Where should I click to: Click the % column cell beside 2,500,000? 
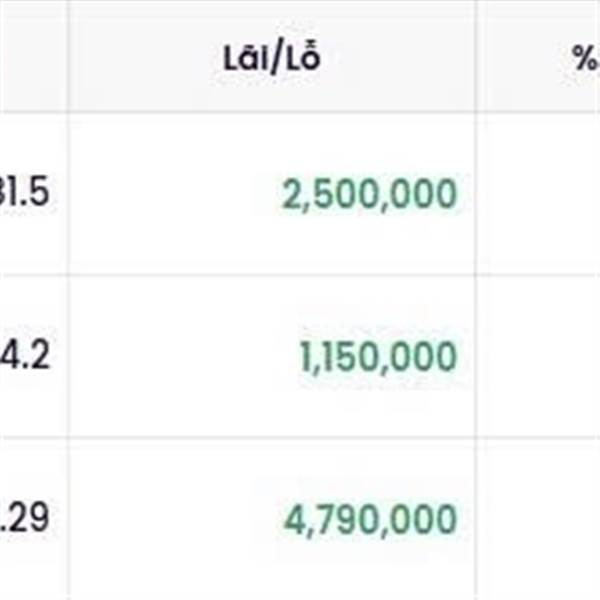tap(540, 194)
